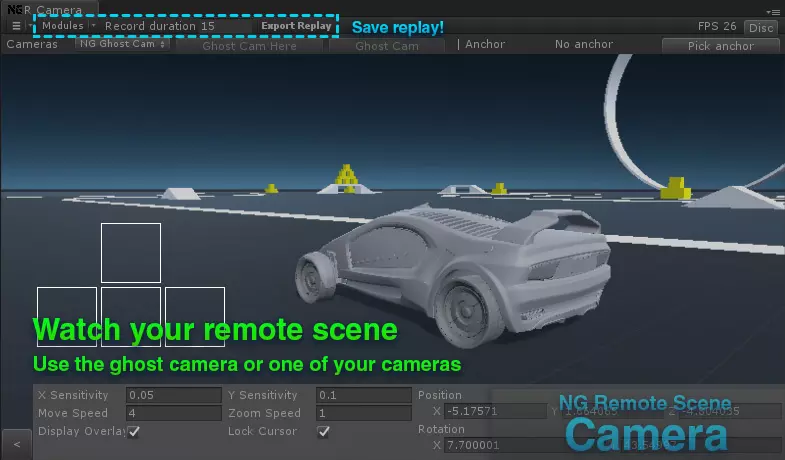Click the Zoom Speed field

tap(363, 413)
